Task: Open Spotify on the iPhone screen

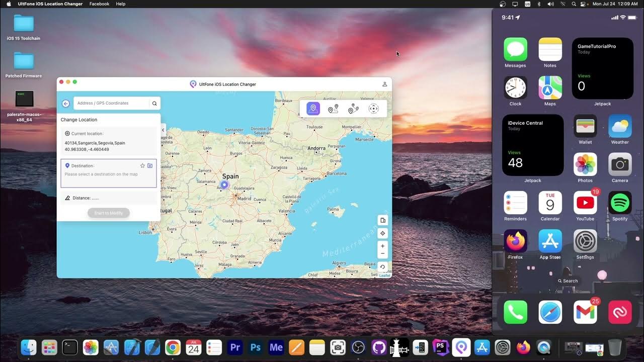Action: (620, 203)
